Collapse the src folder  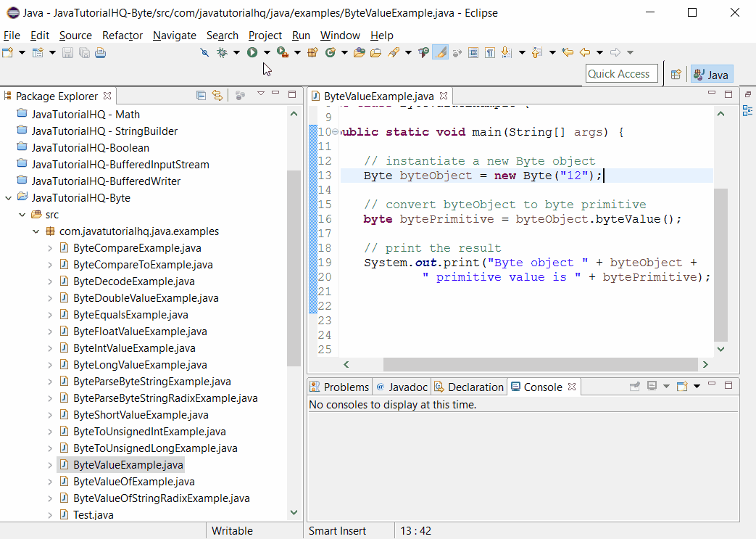[22, 214]
